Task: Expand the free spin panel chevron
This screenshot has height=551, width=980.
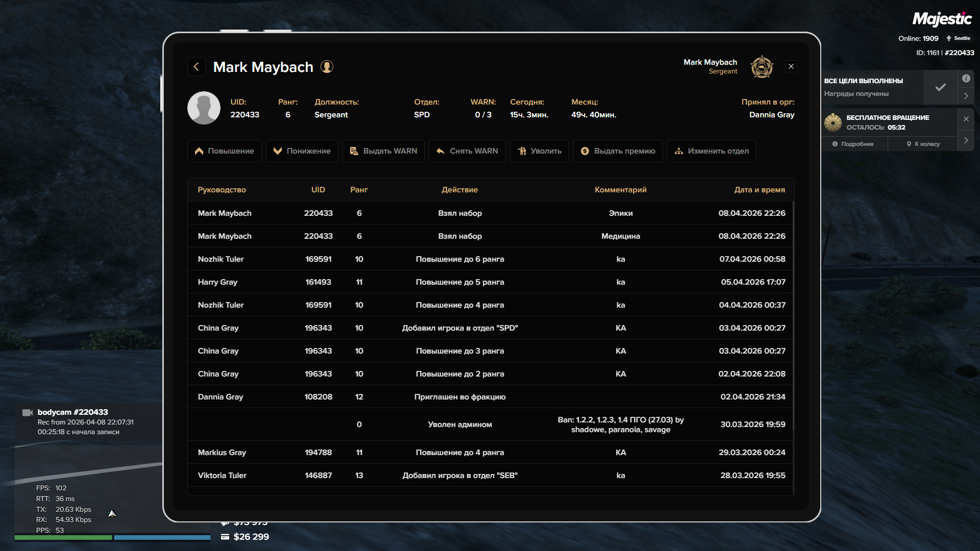Action: [966, 140]
